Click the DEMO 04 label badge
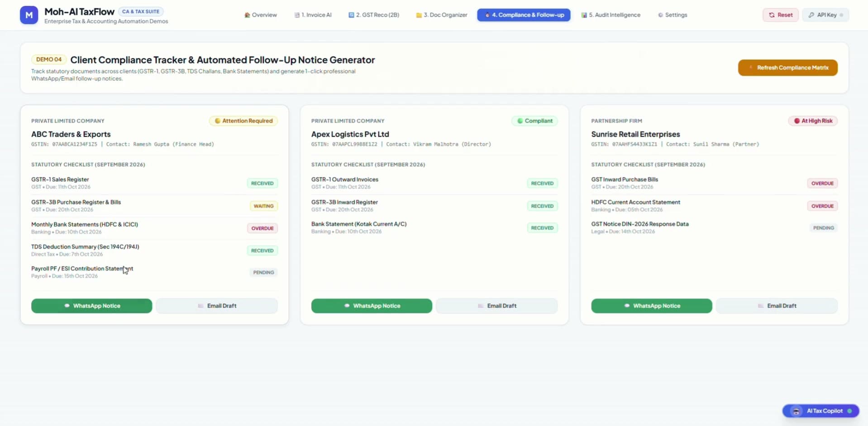The height and width of the screenshot is (426, 868). 49,59
